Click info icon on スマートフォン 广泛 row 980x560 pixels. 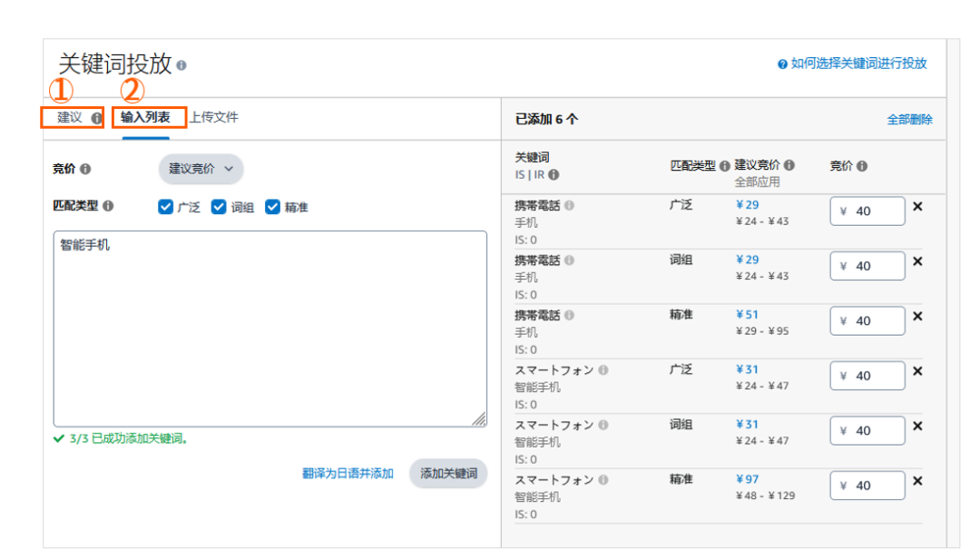coord(603,370)
